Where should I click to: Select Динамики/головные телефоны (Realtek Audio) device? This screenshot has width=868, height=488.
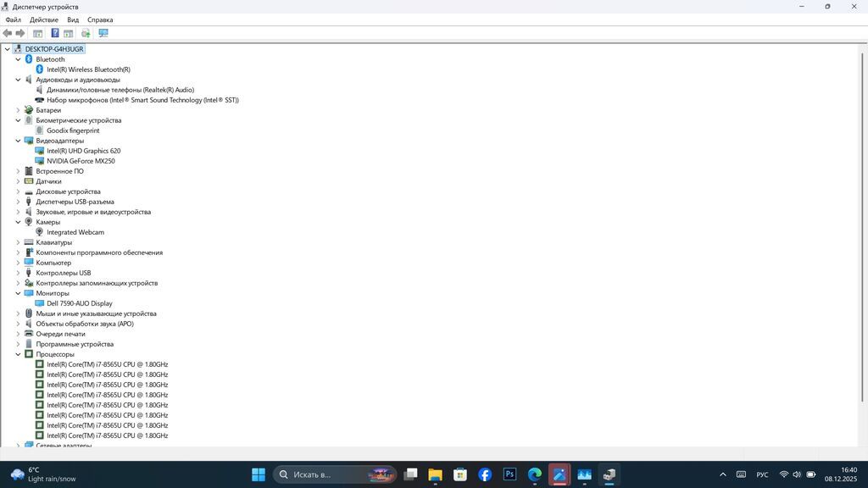(120, 90)
